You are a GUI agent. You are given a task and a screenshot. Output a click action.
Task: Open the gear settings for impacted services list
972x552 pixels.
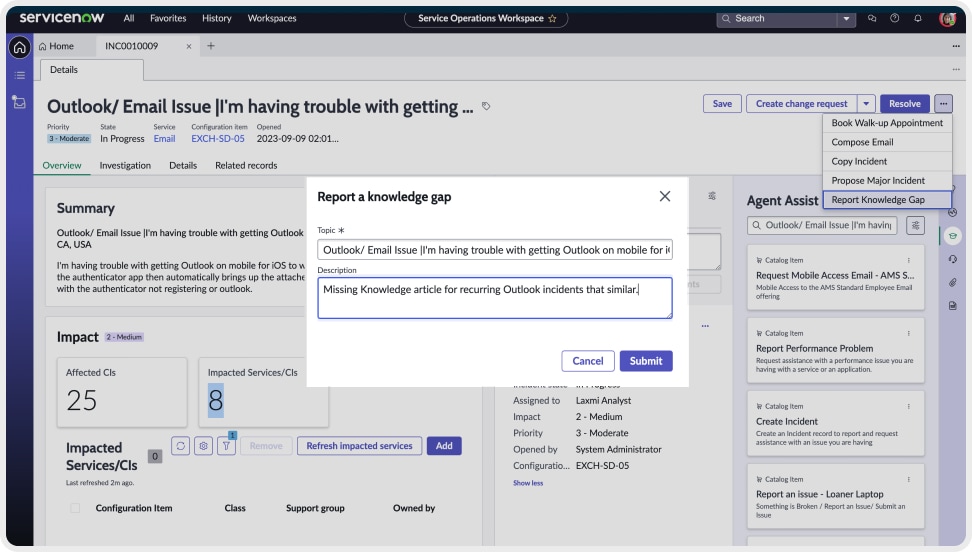click(204, 446)
